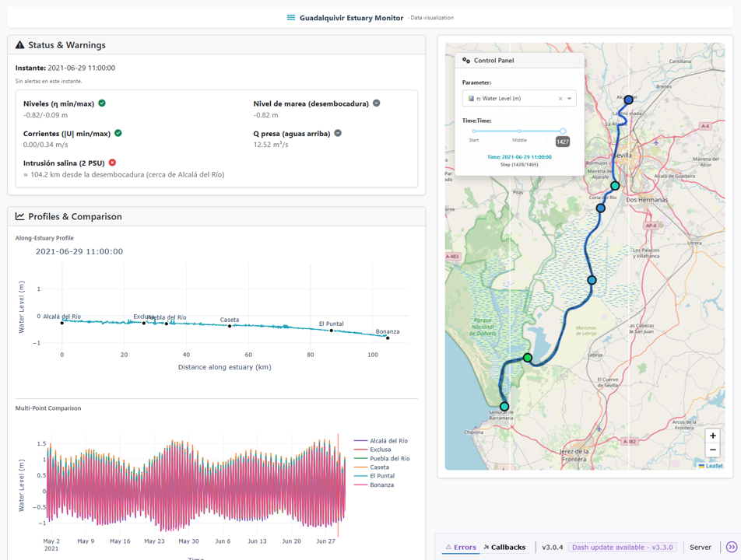Select the blue marker midway along the estuary
741x560 pixels.
click(x=592, y=280)
